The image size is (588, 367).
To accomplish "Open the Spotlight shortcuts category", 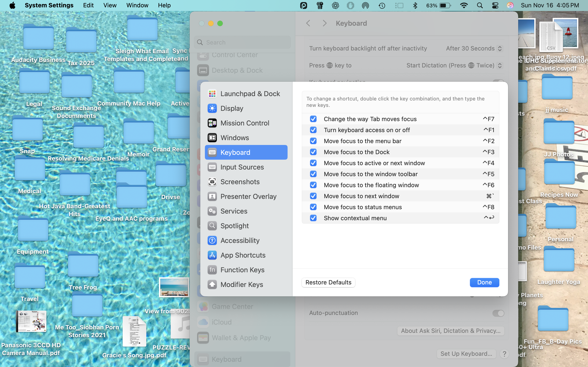I will (x=234, y=226).
